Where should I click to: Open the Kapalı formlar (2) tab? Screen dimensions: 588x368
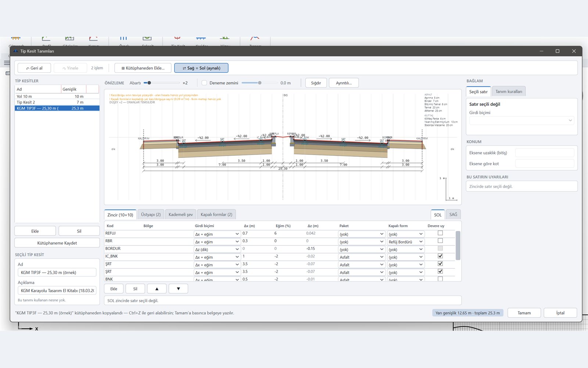point(216,215)
